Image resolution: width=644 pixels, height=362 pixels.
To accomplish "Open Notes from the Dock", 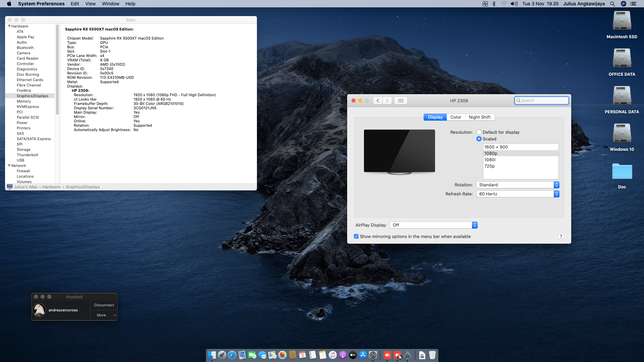I will pyautogui.click(x=323, y=355).
